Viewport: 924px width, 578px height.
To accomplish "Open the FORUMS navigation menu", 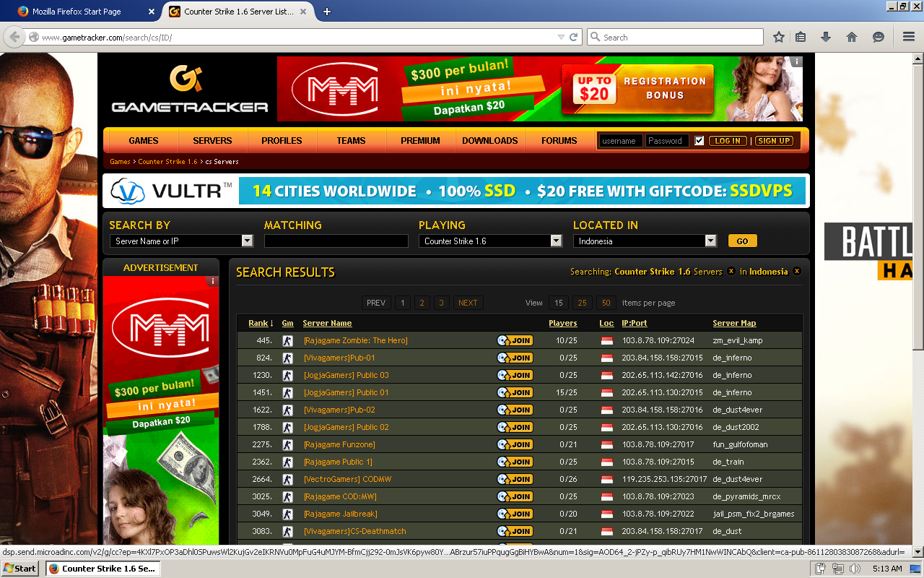I will 559,141.
